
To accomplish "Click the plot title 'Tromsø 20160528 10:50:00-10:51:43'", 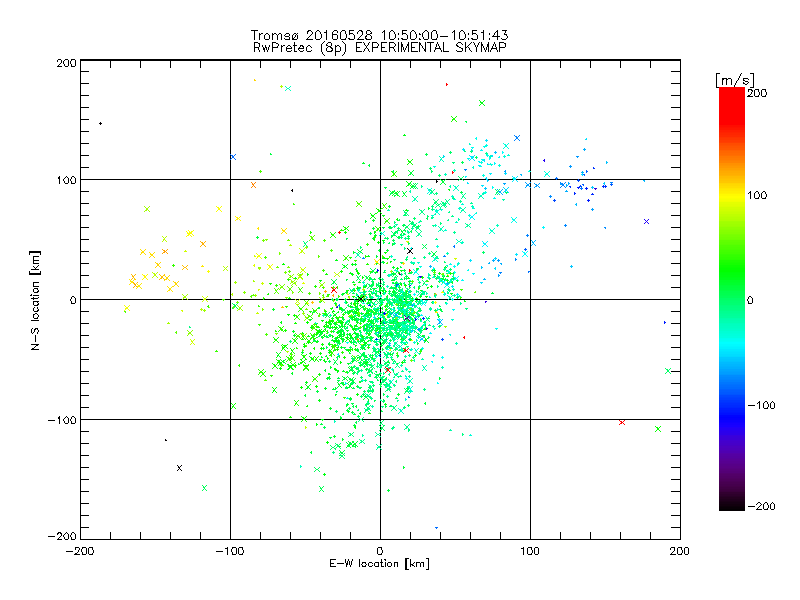I will (x=379, y=35).
